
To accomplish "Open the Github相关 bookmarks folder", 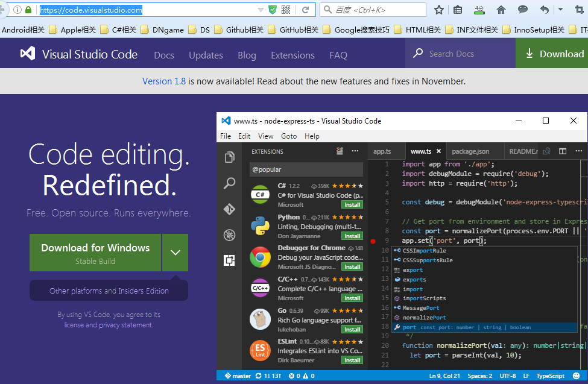I will 239,30.
